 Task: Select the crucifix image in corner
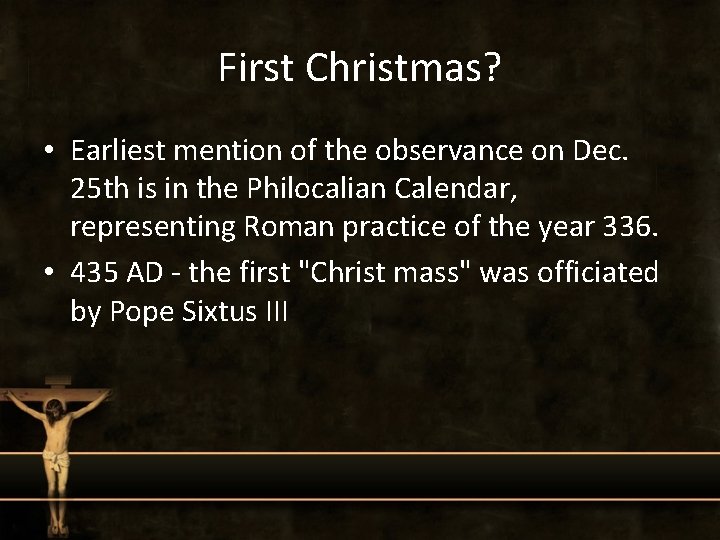point(55,457)
